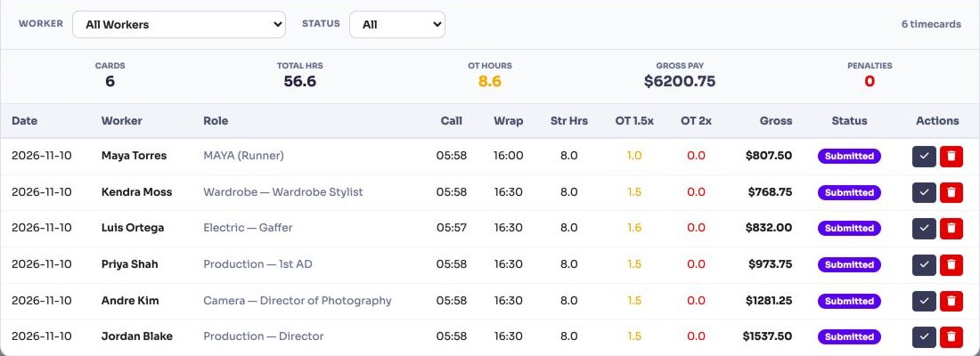Click Submitted badge for Kendra Moss
980x356 pixels.
pyautogui.click(x=849, y=192)
